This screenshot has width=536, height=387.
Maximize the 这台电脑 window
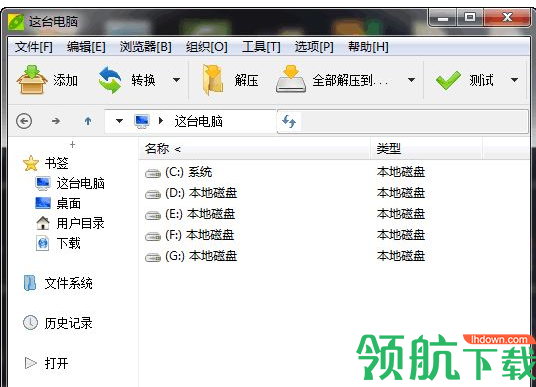470,18
